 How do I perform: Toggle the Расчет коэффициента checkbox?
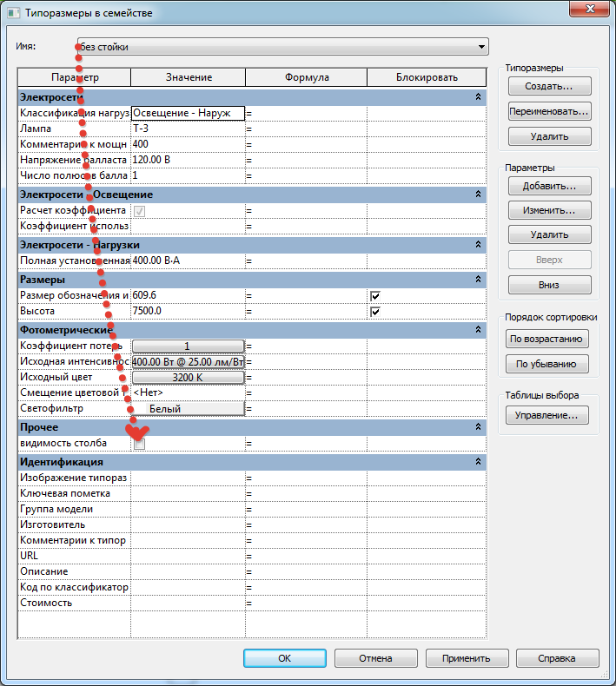tap(139, 211)
